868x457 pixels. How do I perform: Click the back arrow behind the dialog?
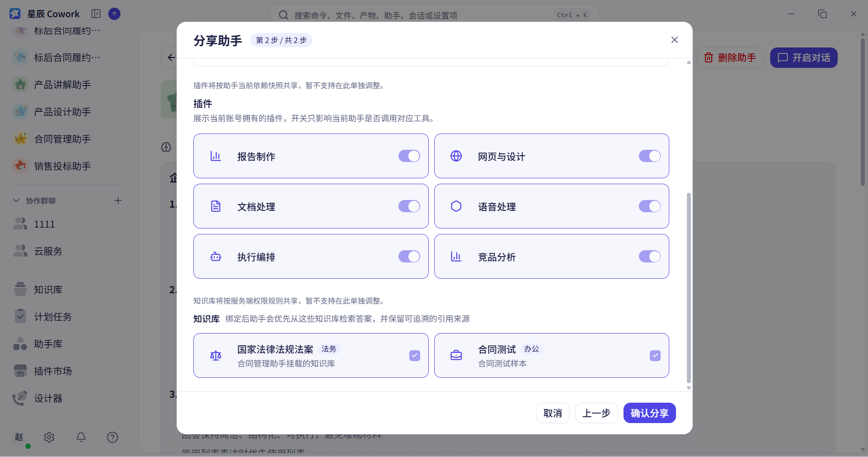(x=171, y=57)
